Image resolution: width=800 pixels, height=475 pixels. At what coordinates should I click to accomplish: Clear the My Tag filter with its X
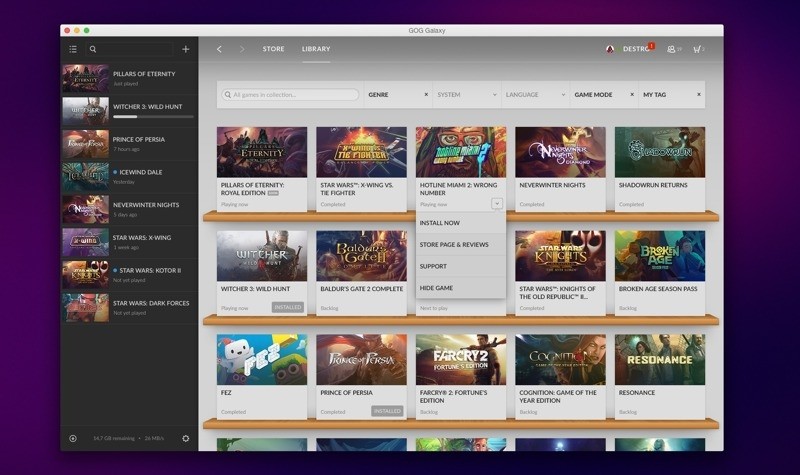(x=698, y=94)
